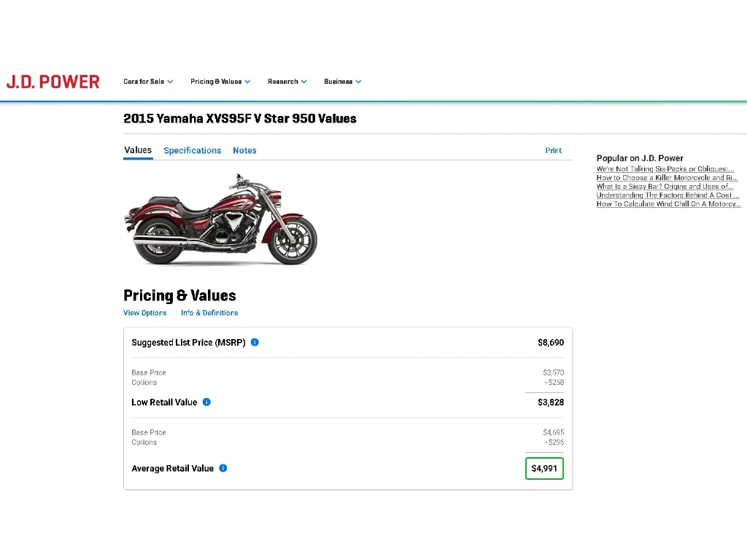Open info icon beside Low Retail Value
This screenshot has height=560, width=747.
206,402
